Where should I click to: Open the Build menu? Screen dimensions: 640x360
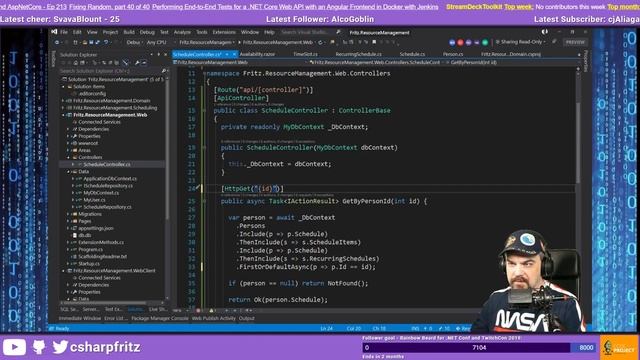(x=129, y=32)
